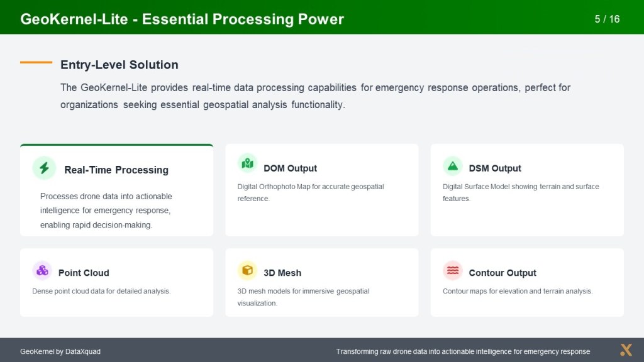
Task: Click the Contour Output heading
Action: point(502,273)
